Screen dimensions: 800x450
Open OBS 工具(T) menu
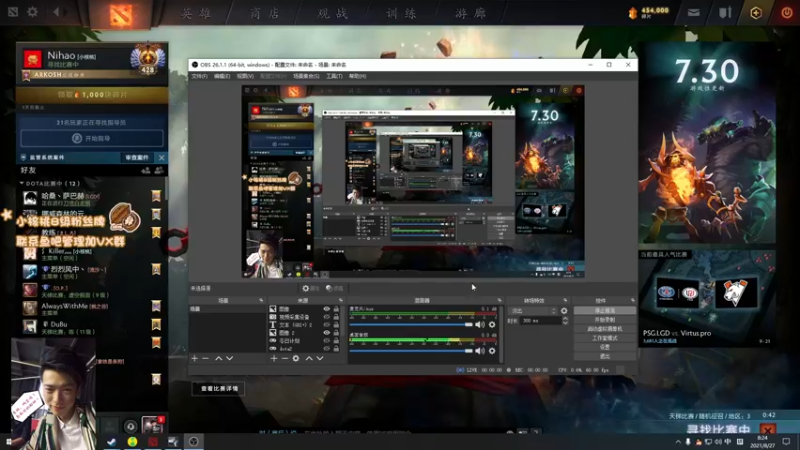click(334, 76)
